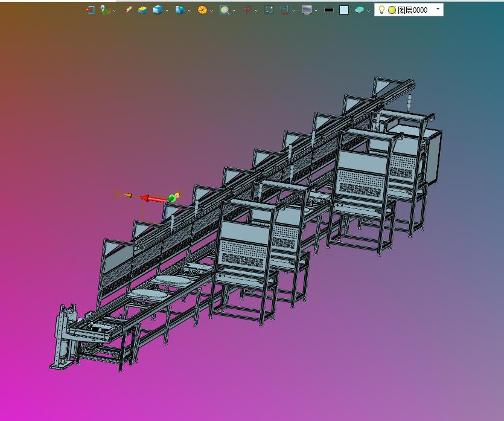Expand the blue cube display dropdown

(167, 11)
